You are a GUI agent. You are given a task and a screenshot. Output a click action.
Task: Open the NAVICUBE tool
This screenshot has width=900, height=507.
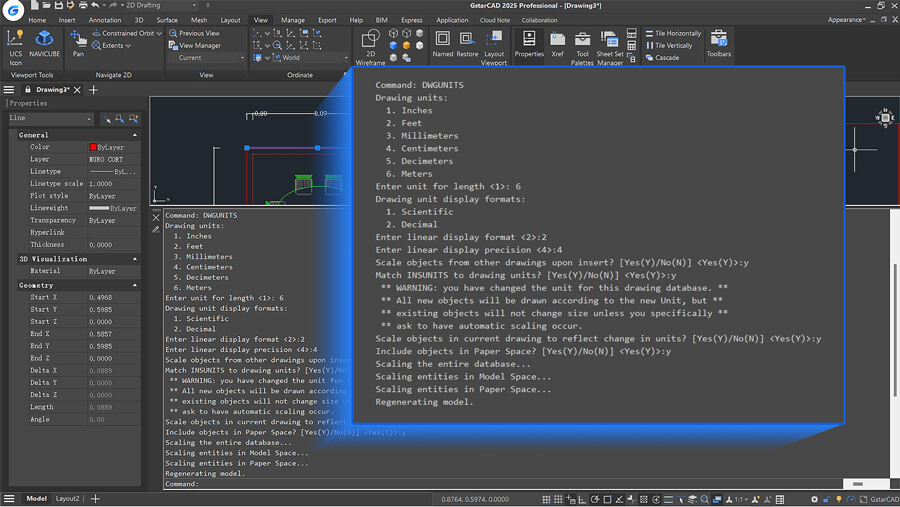pyautogui.click(x=44, y=44)
